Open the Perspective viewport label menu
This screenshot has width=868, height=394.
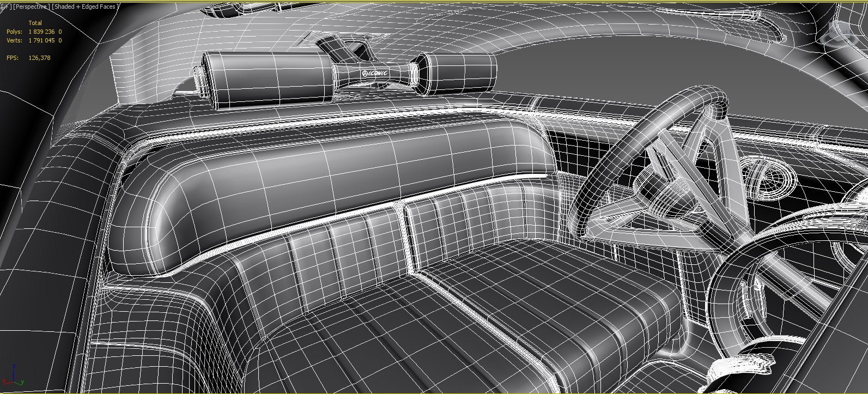[x=31, y=7]
